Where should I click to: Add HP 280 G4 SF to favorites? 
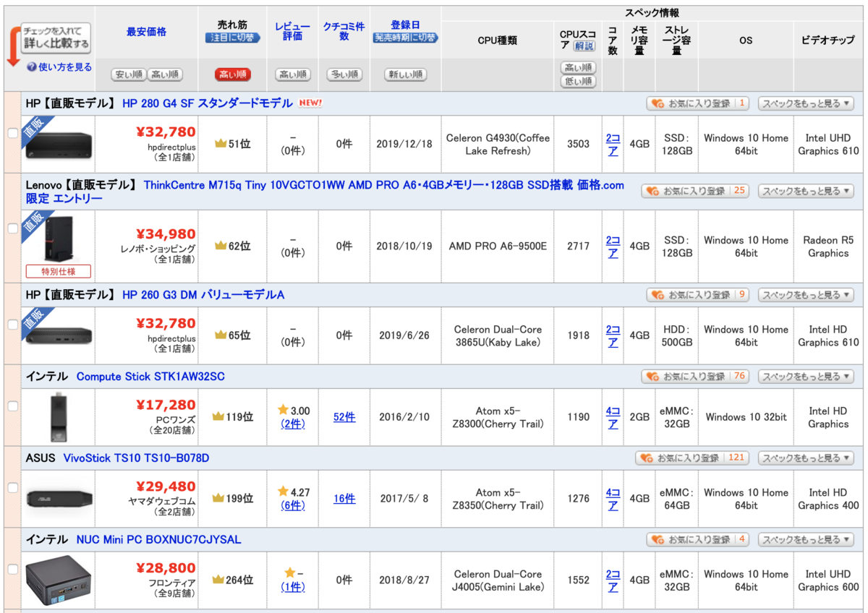coord(697,103)
